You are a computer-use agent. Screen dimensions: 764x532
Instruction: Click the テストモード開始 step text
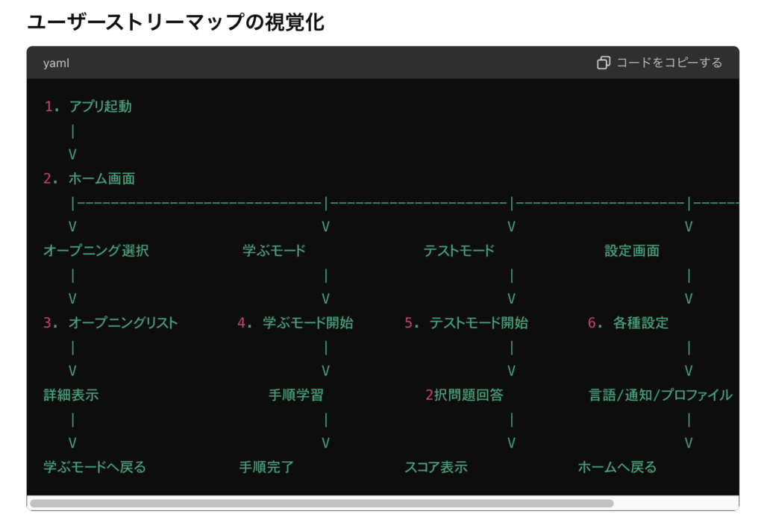[x=478, y=323]
